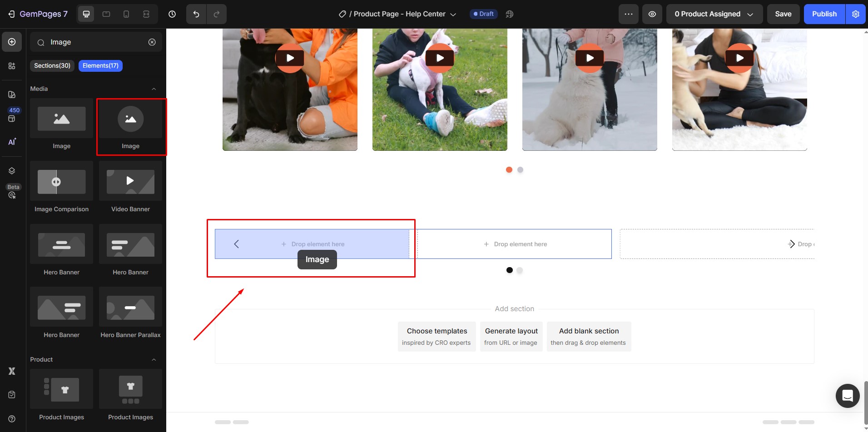The width and height of the screenshot is (868, 432).
Task: Open the 0 Product Assigned dropdown
Action: [x=714, y=14]
